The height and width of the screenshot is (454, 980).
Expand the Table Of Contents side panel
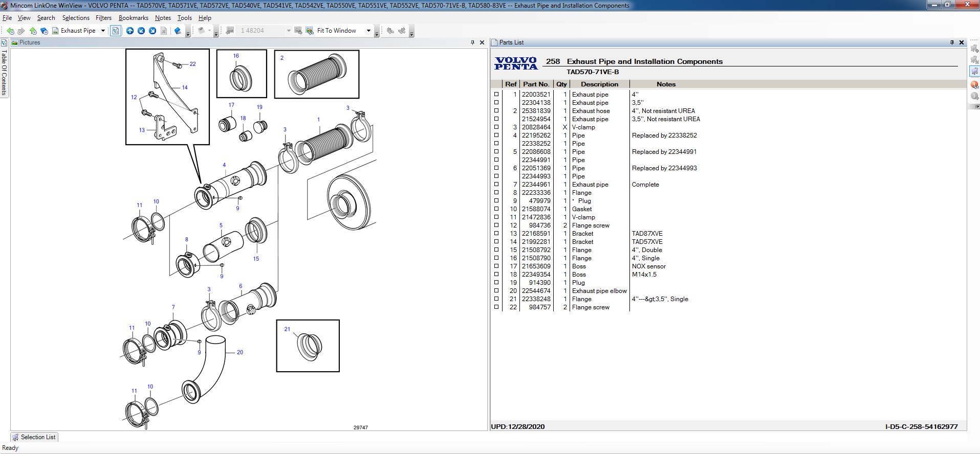4,72
